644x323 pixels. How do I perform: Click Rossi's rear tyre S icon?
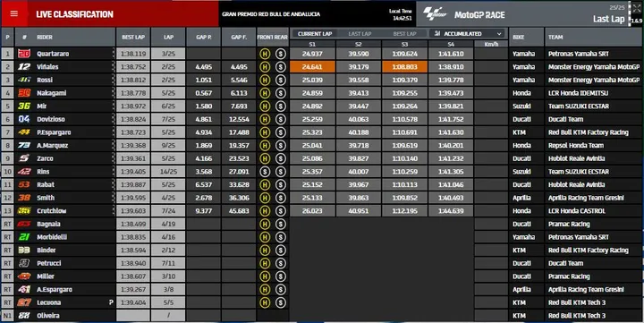pos(281,80)
